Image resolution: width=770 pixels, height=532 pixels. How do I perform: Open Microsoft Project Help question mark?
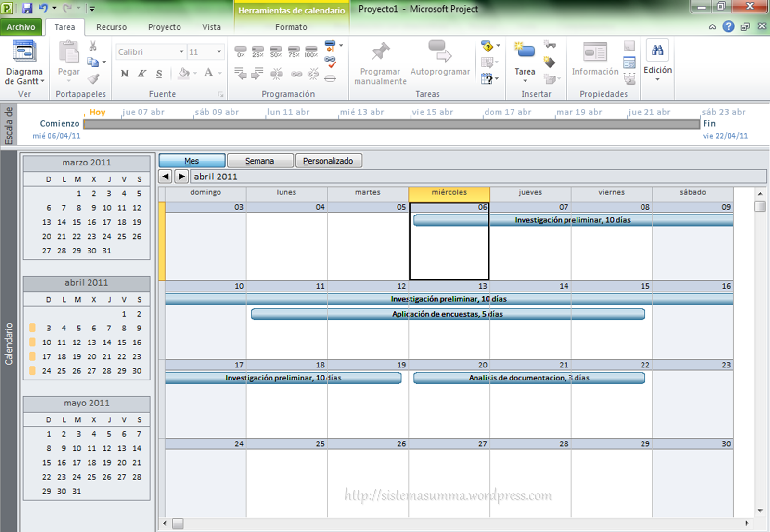pyautogui.click(x=729, y=27)
